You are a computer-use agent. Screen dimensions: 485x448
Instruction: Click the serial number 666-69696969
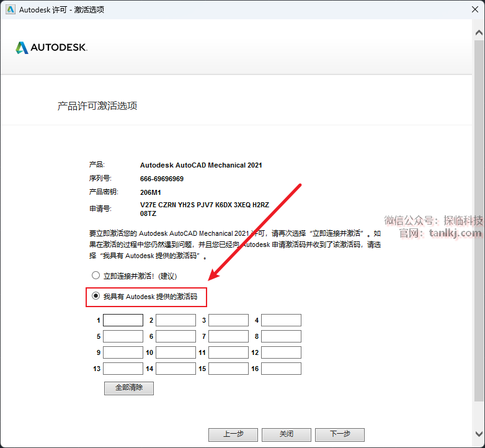click(x=162, y=179)
